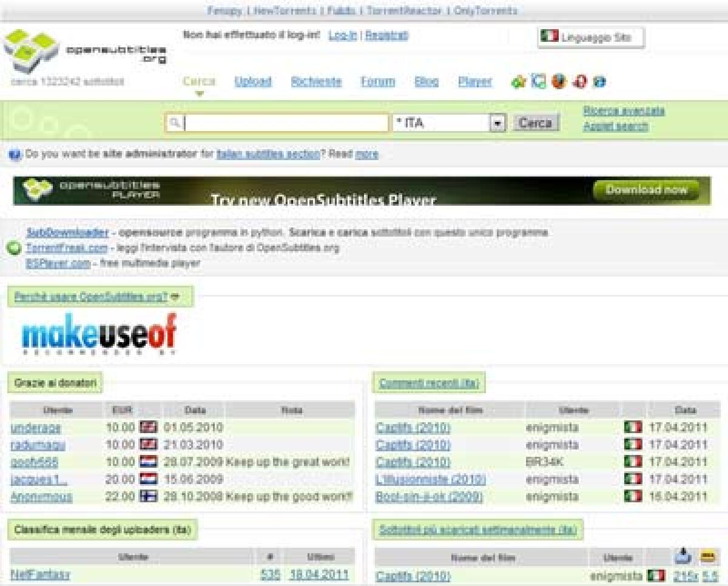Click the green puzzle-piece add-on icon
Screen dimensions: 728x586
point(518,82)
